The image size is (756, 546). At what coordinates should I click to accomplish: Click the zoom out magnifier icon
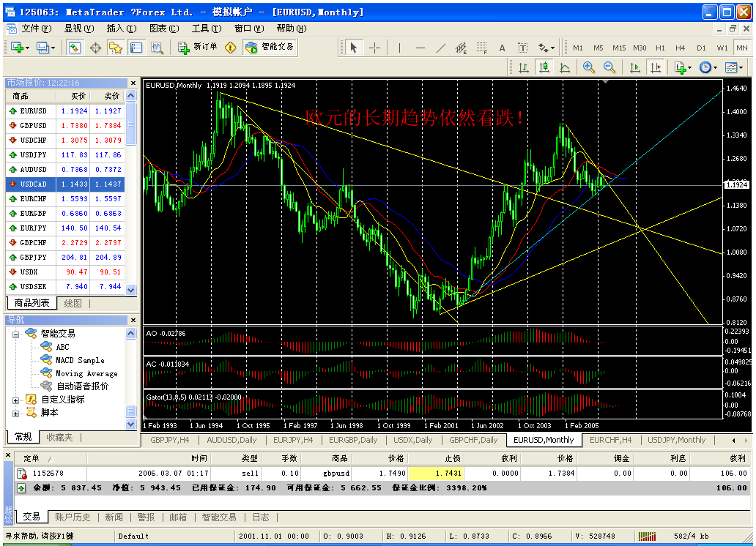(x=609, y=67)
